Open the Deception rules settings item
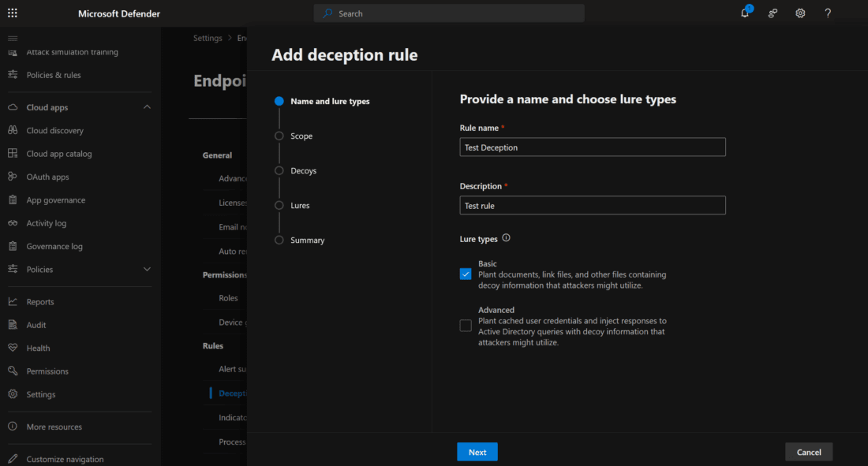 (233, 393)
